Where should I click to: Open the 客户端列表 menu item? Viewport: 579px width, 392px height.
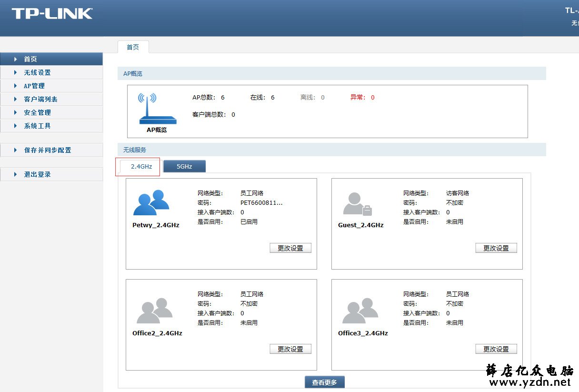point(51,99)
